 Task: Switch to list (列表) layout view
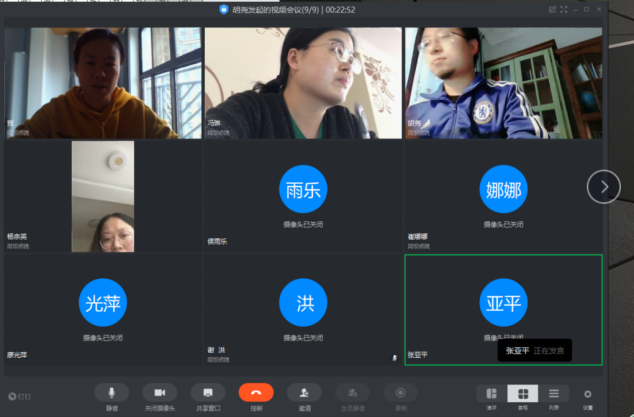tap(553, 394)
